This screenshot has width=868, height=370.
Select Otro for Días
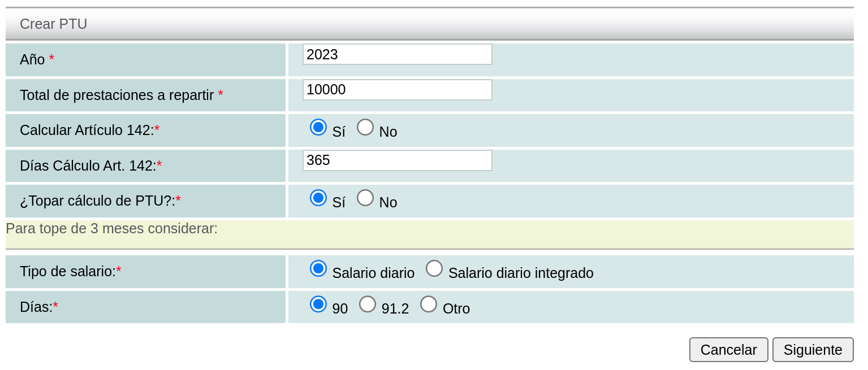(x=429, y=304)
